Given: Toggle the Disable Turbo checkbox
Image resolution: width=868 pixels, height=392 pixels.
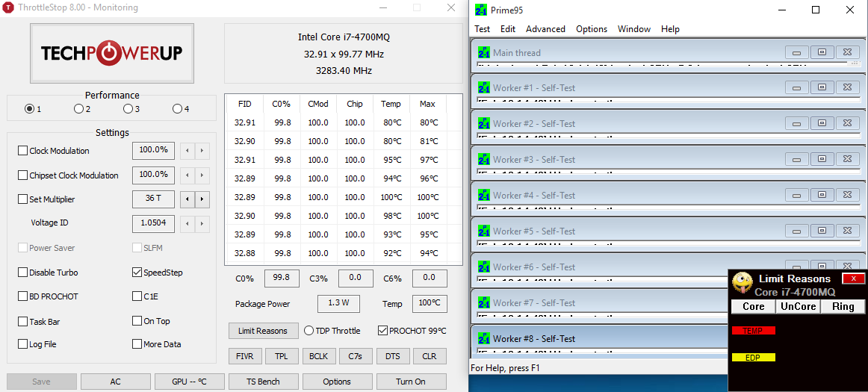Looking at the screenshot, I should click(22, 273).
